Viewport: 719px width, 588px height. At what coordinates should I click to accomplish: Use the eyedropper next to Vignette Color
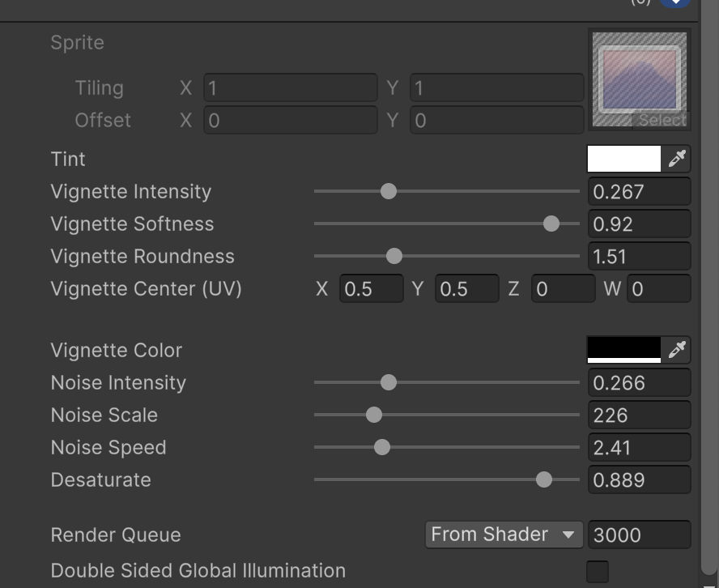pyautogui.click(x=679, y=350)
